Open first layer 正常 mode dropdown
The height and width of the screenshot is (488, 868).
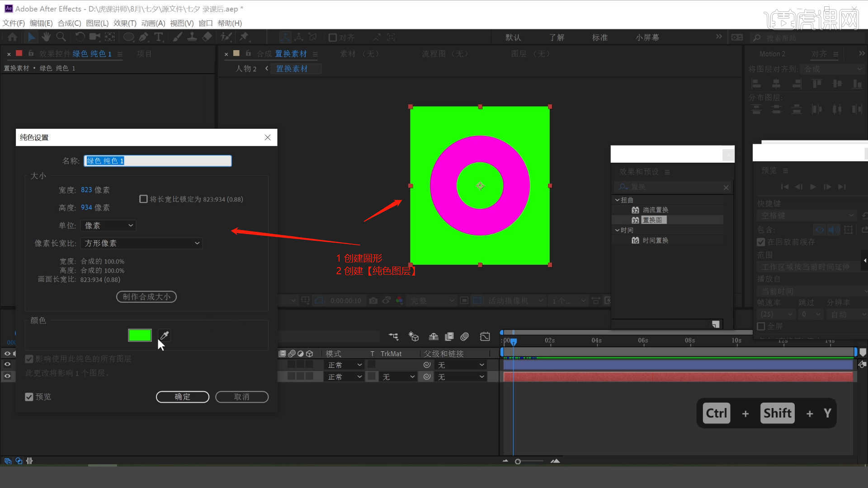[344, 365]
